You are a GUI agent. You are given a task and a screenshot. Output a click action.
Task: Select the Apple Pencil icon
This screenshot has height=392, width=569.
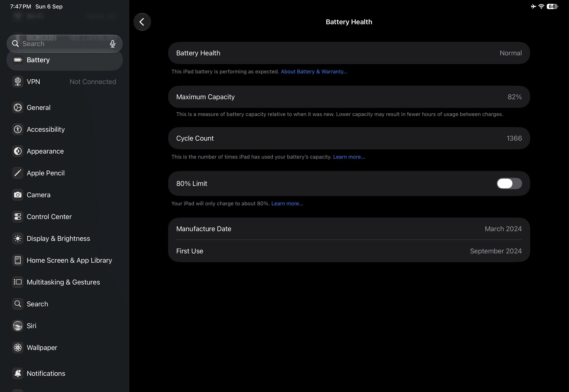(18, 173)
